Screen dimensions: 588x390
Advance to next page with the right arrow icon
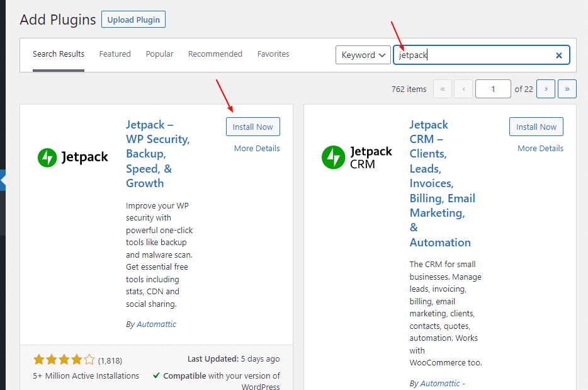click(546, 89)
